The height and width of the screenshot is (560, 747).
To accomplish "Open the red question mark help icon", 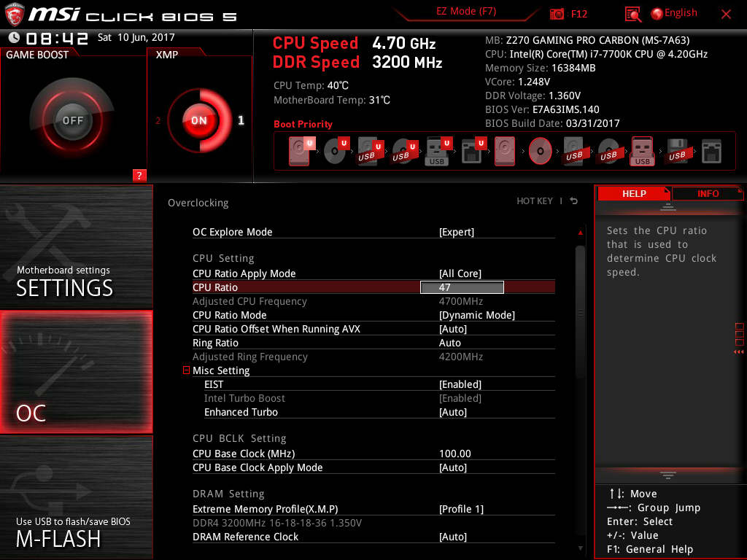I will coord(139,175).
